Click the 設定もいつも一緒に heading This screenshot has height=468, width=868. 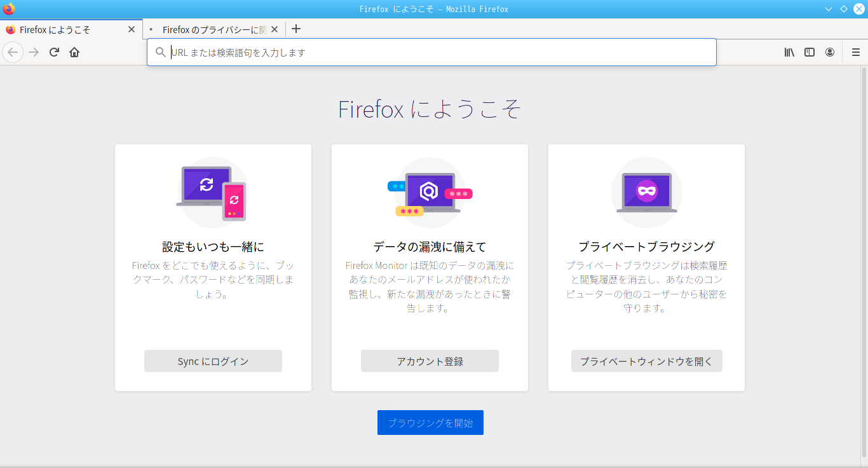213,247
